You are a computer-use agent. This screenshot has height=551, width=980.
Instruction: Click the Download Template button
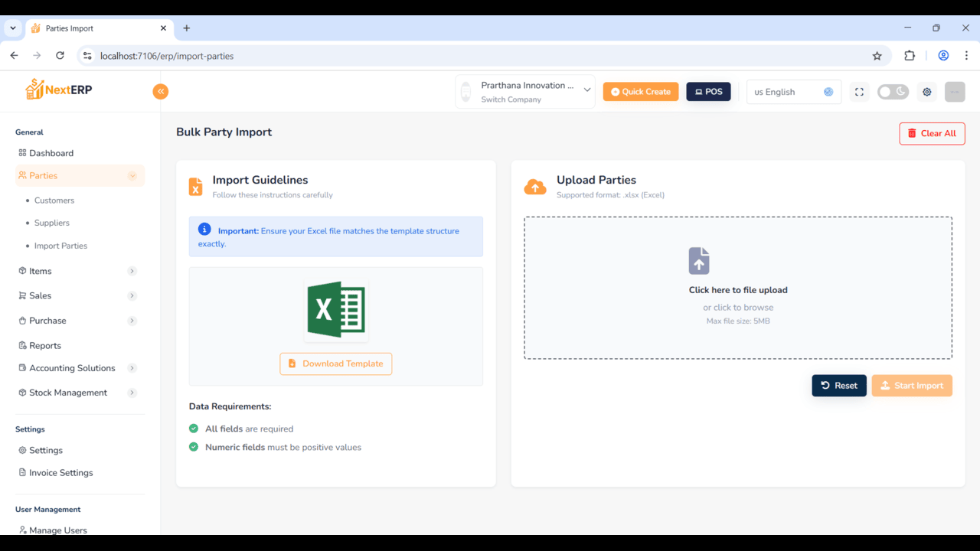click(x=335, y=364)
